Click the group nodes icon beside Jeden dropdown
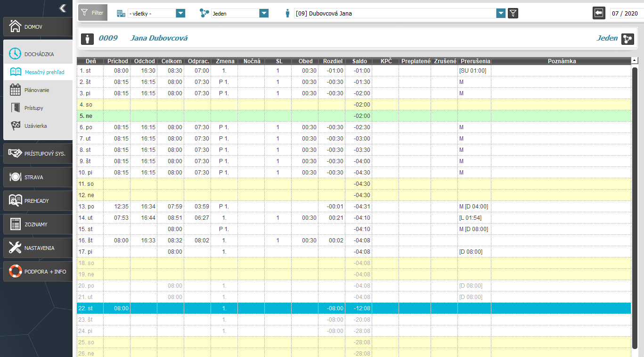The width and height of the screenshot is (644, 357). point(204,13)
